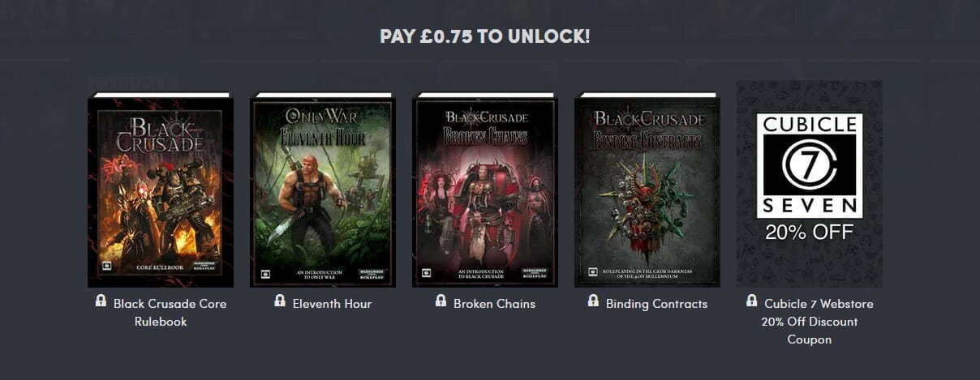
Task: Click lock icon next to Broken Chains
Action: tap(441, 301)
